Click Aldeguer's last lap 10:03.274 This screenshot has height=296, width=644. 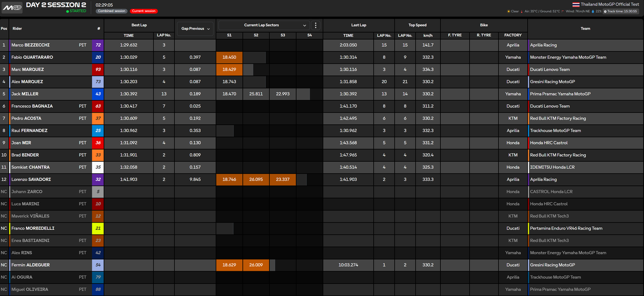coord(348,265)
